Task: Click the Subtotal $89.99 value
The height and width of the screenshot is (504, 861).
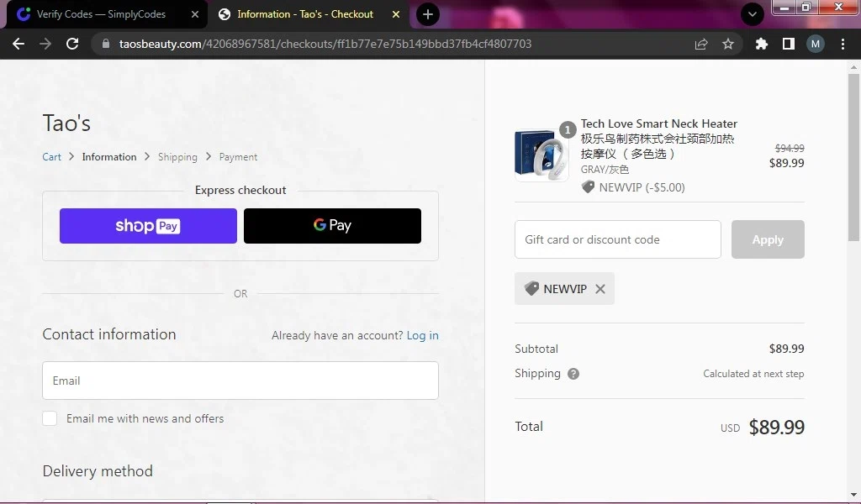Action: [786, 349]
